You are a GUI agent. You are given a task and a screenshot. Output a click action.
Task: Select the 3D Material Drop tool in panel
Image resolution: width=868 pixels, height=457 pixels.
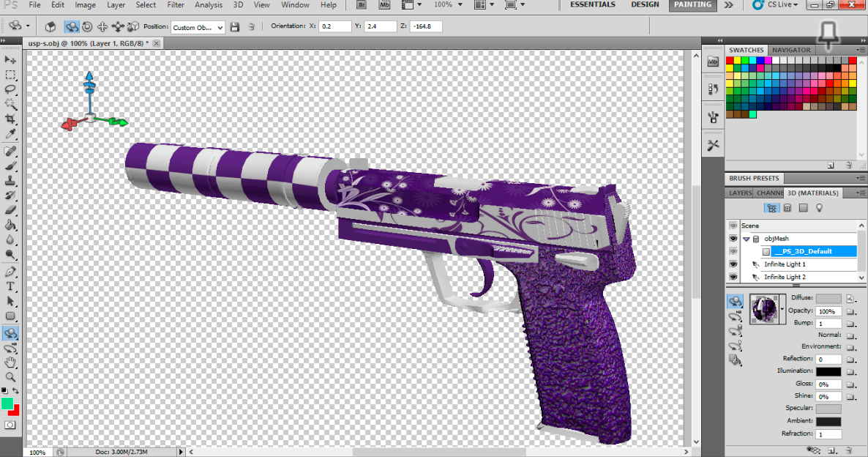tap(735, 360)
